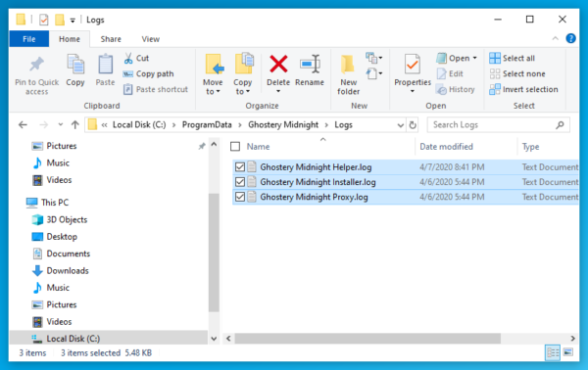Switch to Details view icon in status bar

click(553, 352)
